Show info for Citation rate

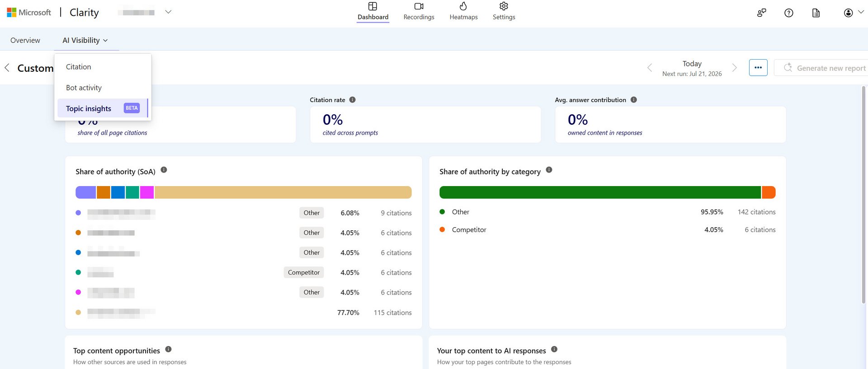353,100
